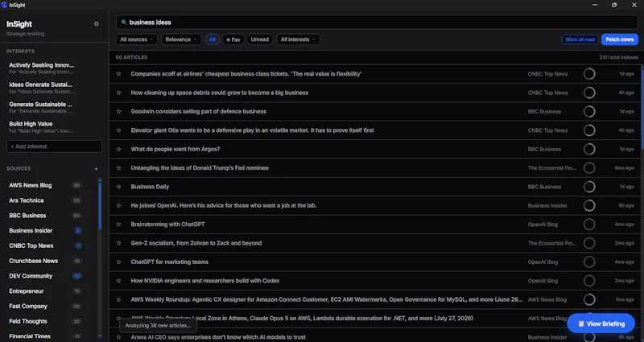
Task: Open the All sources dropdown
Action: click(x=136, y=39)
